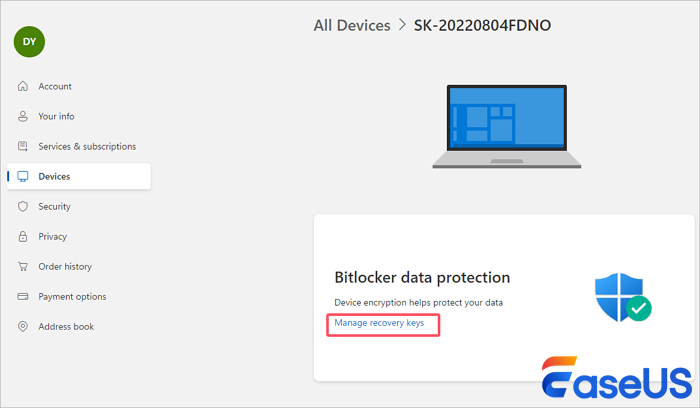Click the Services & subscriptions icon
The image size is (700, 408).
point(23,147)
